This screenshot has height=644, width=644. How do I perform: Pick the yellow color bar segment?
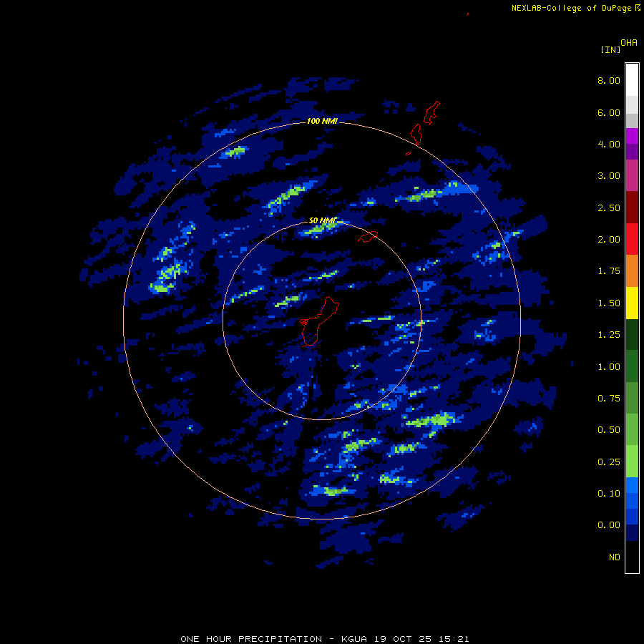click(632, 303)
